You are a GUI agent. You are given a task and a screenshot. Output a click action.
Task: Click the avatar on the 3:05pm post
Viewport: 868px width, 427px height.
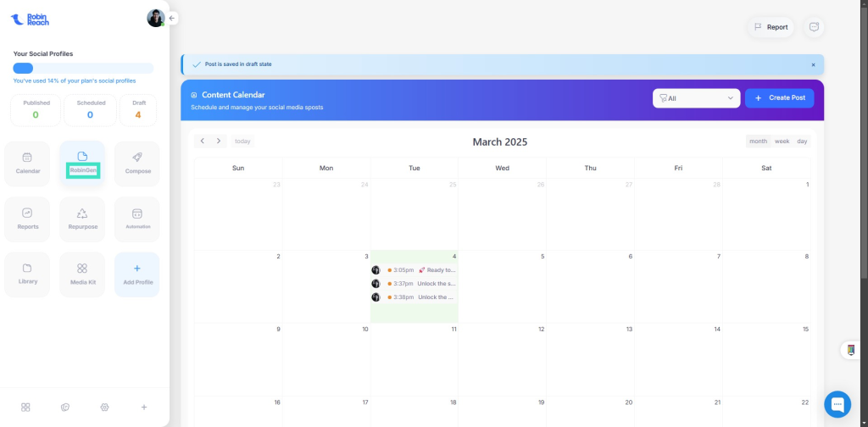point(376,270)
